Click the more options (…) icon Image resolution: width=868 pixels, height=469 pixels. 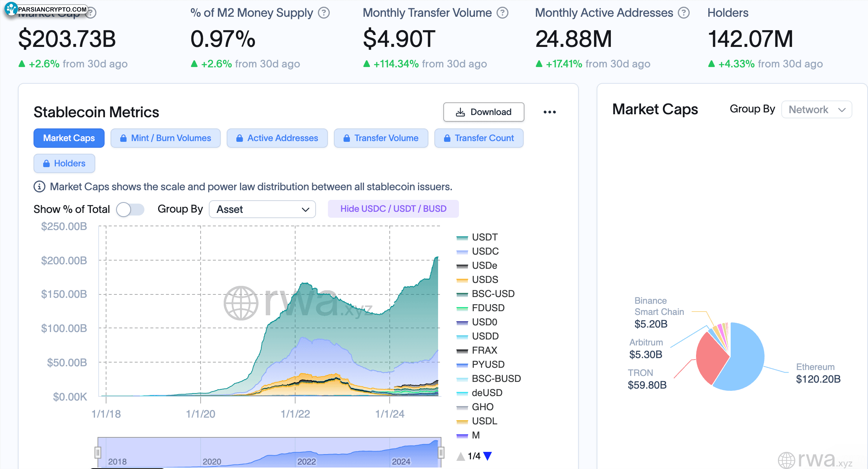point(549,112)
